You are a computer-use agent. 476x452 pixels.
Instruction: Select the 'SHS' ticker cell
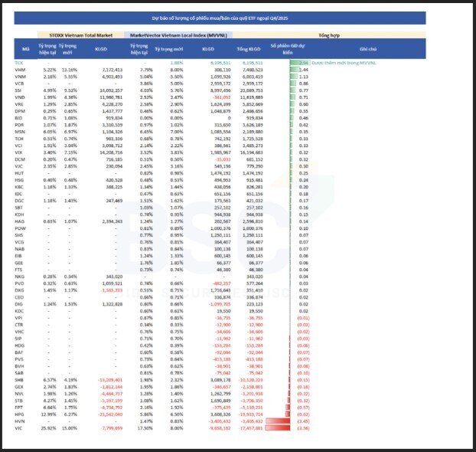coord(19,235)
